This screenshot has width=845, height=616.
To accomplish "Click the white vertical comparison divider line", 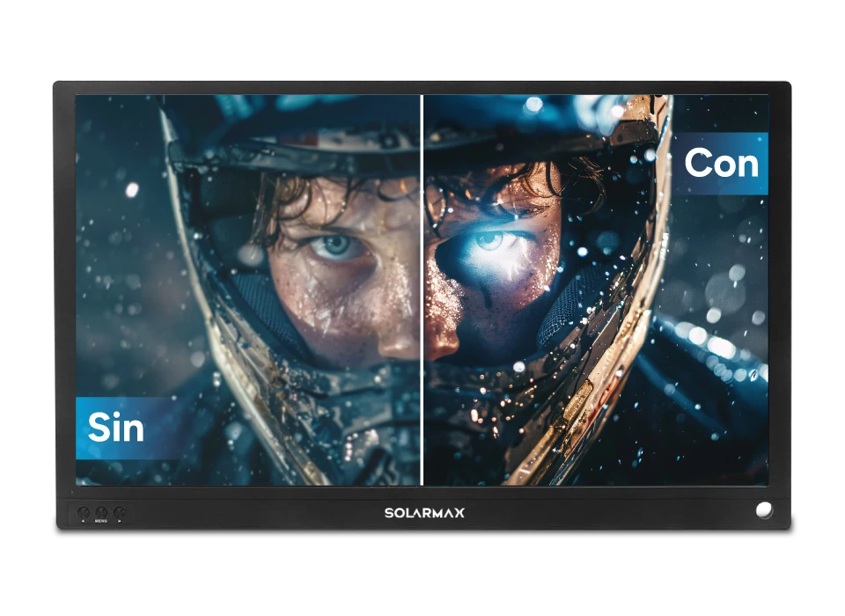I will pos(422,290).
